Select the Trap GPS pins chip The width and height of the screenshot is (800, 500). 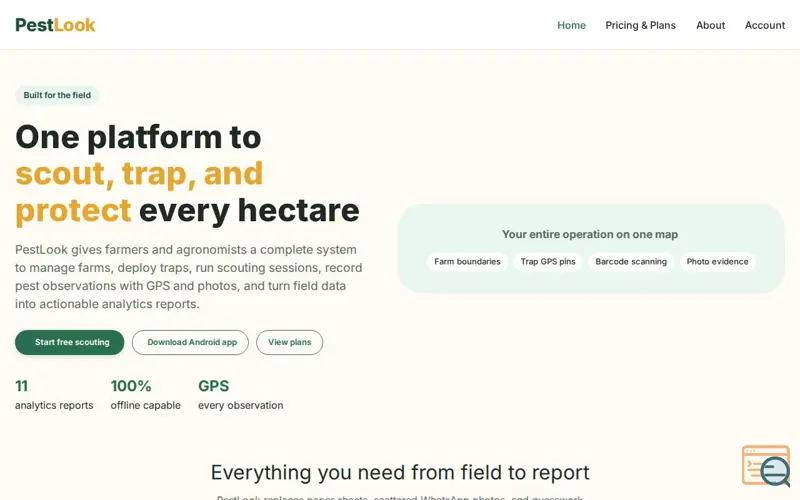[x=548, y=262]
